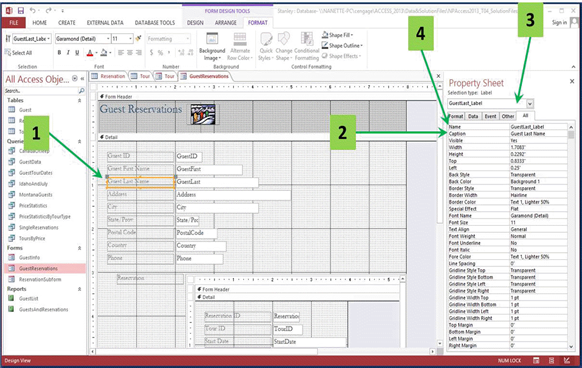Click the Center alignment icon

point(130,53)
